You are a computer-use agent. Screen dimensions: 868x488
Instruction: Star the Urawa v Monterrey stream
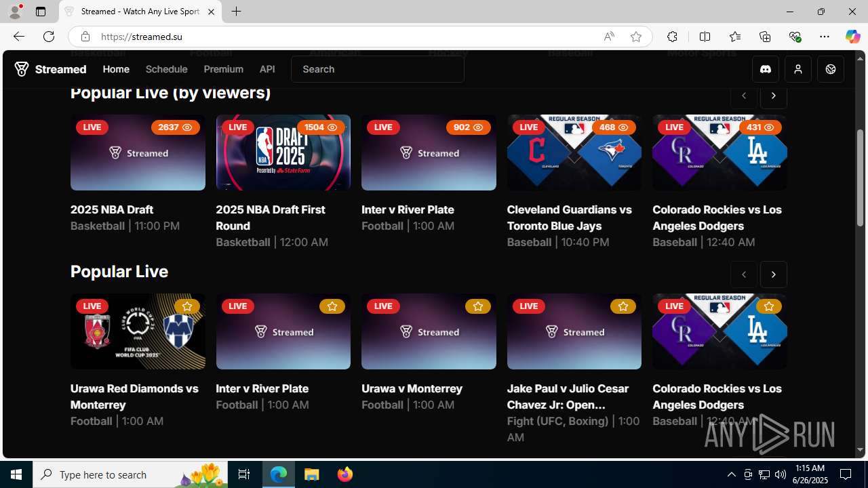pyautogui.click(x=477, y=306)
